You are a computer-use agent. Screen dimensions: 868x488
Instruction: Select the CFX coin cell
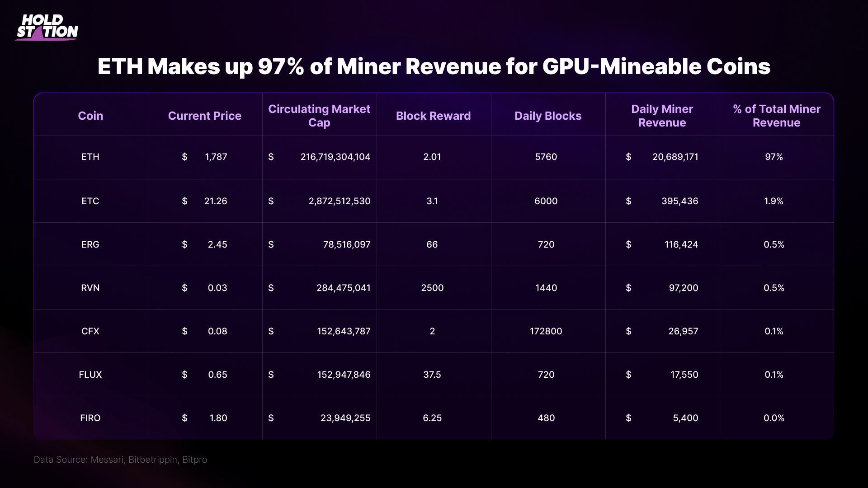point(90,331)
